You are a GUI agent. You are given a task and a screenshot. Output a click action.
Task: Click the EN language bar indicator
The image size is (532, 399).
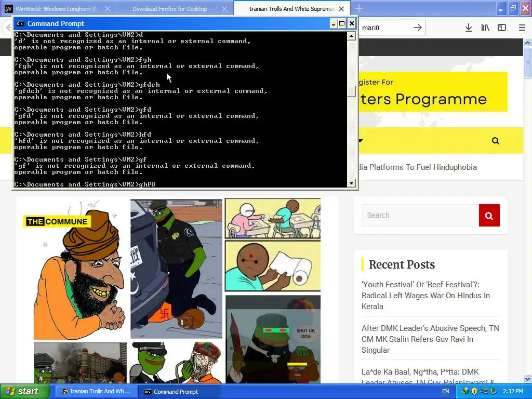(445, 392)
